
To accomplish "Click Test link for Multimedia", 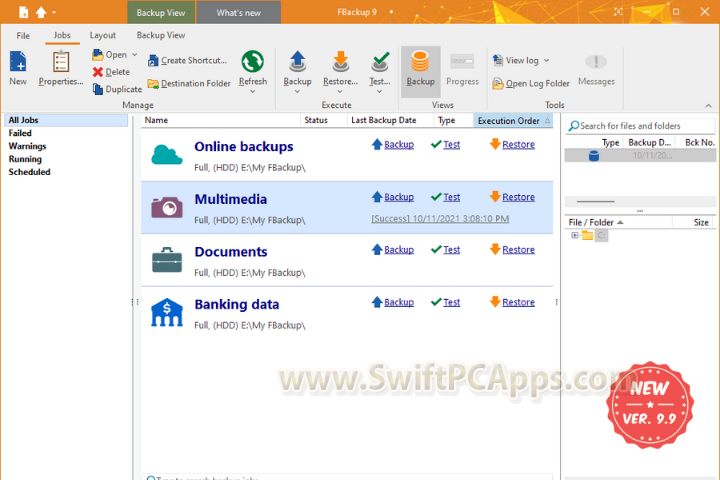I will point(451,197).
